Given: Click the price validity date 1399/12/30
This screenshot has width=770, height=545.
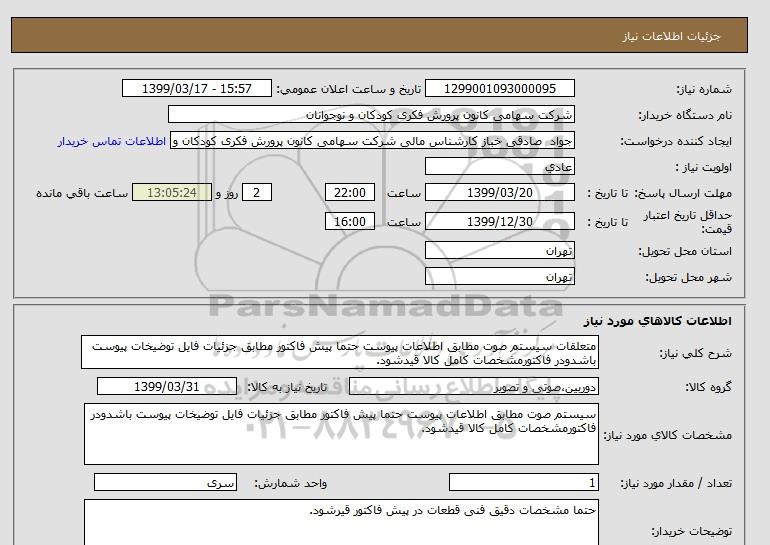Looking at the screenshot, I should point(499,221).
